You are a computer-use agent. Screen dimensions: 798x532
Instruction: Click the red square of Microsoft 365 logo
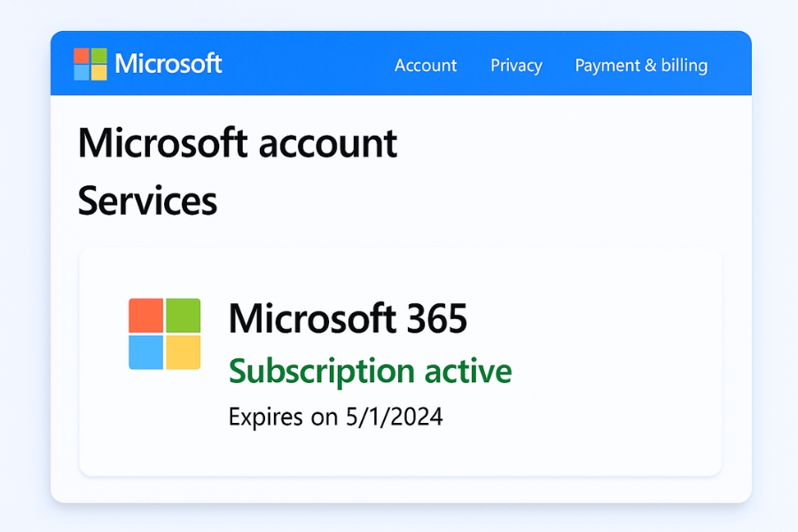146,315
